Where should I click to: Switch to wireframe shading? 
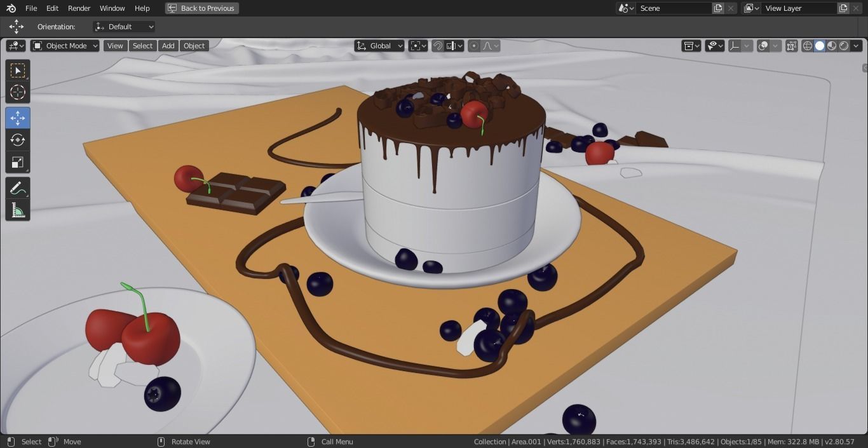click(808, 46)
